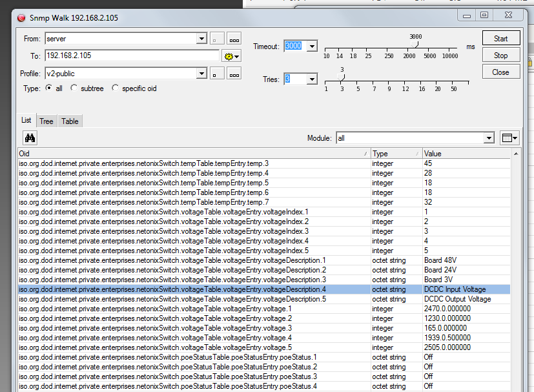The height and width of the screenshot is (392, 534).
Task: Choose the 'subtree' radio option
Action: [x=74, y=88]
